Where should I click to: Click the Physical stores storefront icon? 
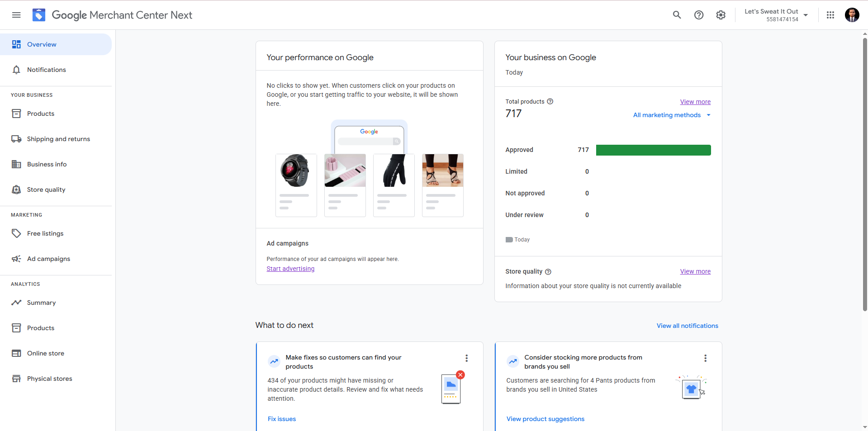click(x=16, y=379)
